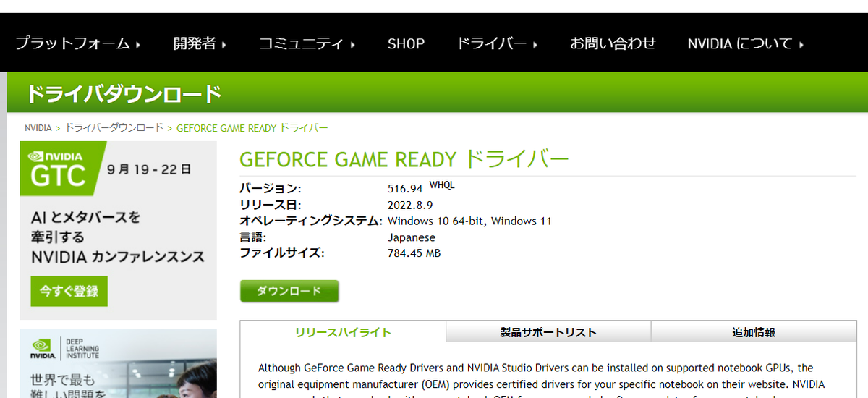Image resolution: width=868 pixels, height=398 pixels.
Task: Click the NVIDIA Deep Learning Institute logo
Action: click(x=65, y=349)
